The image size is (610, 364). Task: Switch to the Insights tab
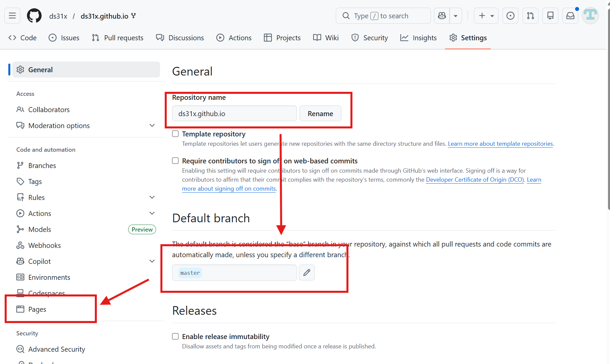[x=419, y=38]
